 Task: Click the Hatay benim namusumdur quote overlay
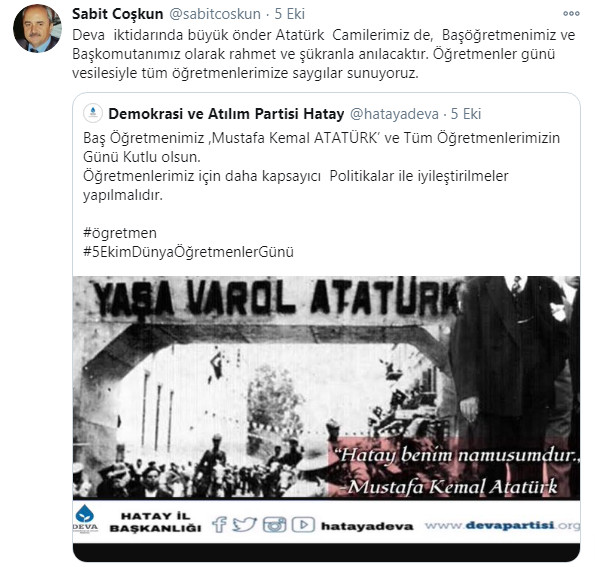click(x=454, y=471)
